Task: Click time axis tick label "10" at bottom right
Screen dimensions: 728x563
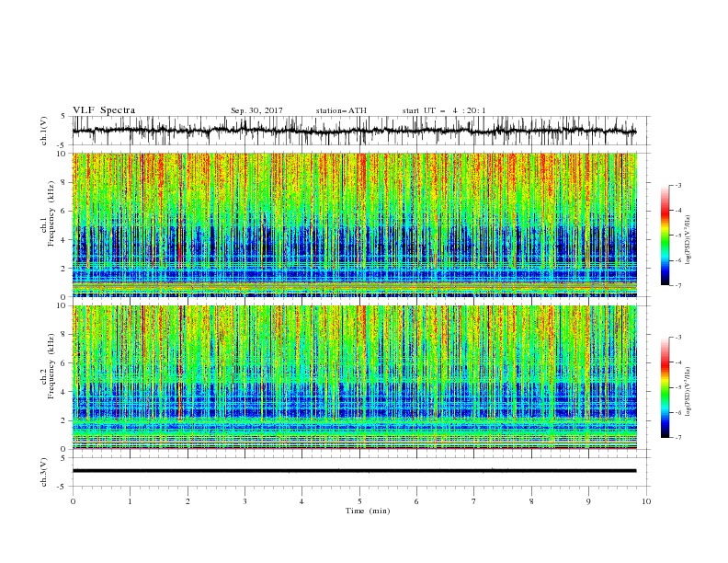Action: 646,501
